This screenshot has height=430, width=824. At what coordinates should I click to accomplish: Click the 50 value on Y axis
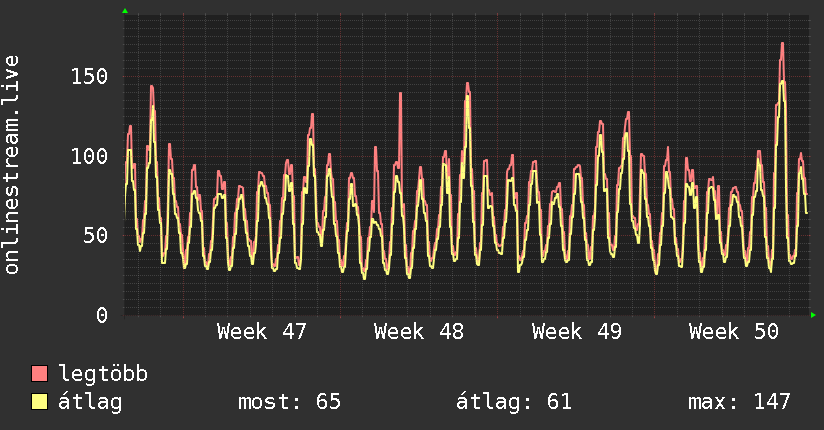point(96,236)
